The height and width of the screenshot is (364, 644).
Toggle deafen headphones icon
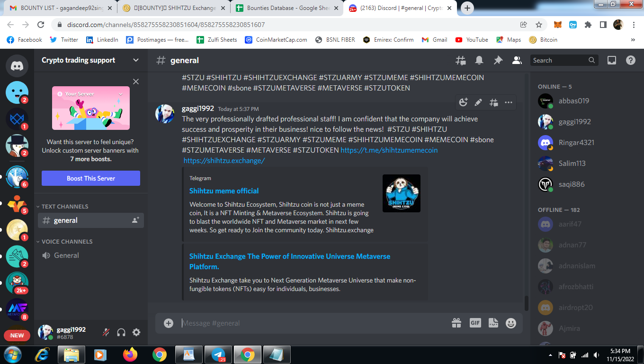pos(121,332)
